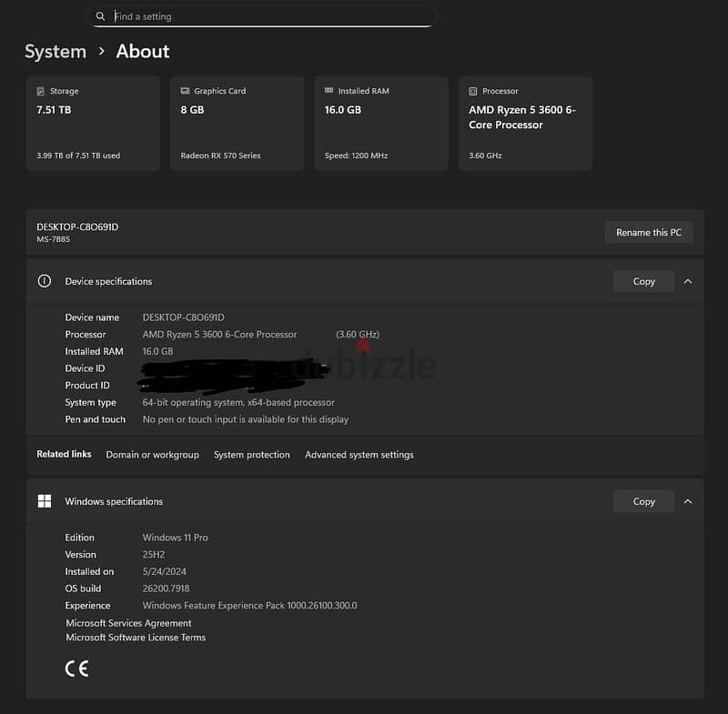Viewport: 728px width, 714px height.
Task: Focus the Find a setting search box
Action: (x=263, y=16)
